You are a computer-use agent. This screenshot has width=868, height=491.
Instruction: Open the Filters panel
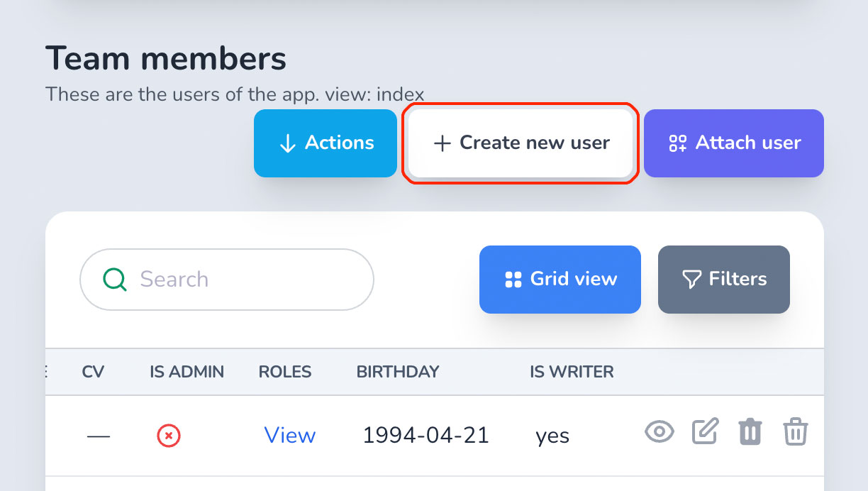tap(724, 279)
